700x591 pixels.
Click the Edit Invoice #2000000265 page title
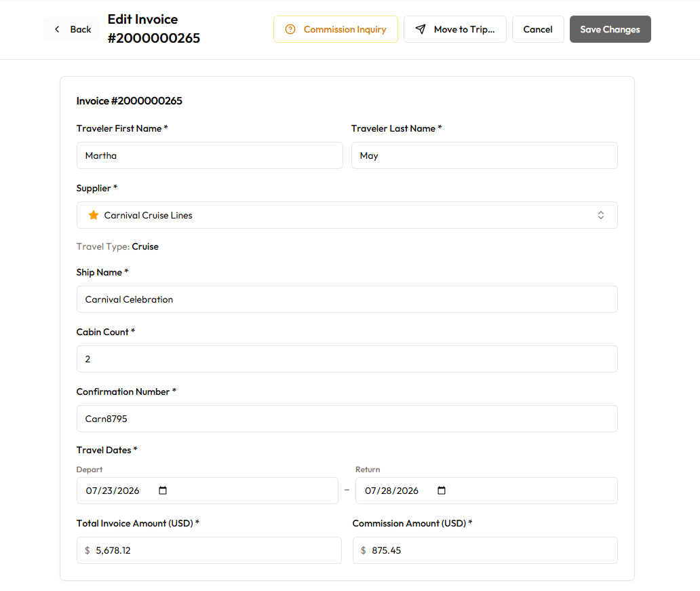(153, 28)
